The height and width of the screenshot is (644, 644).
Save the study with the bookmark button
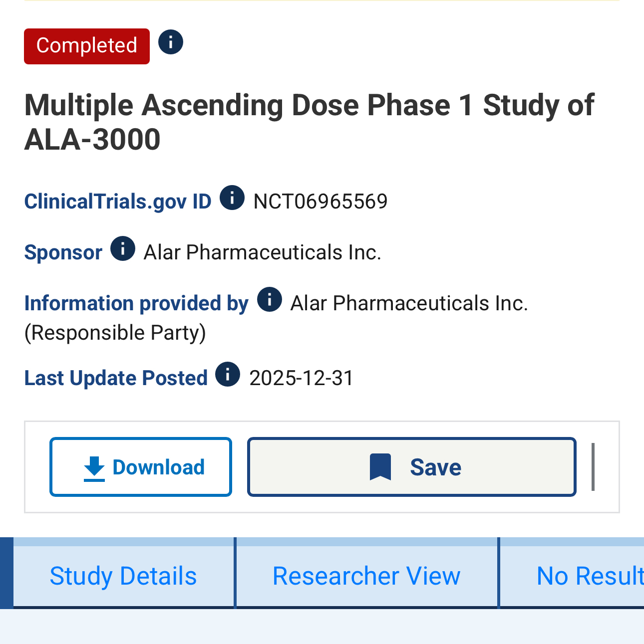412,467
